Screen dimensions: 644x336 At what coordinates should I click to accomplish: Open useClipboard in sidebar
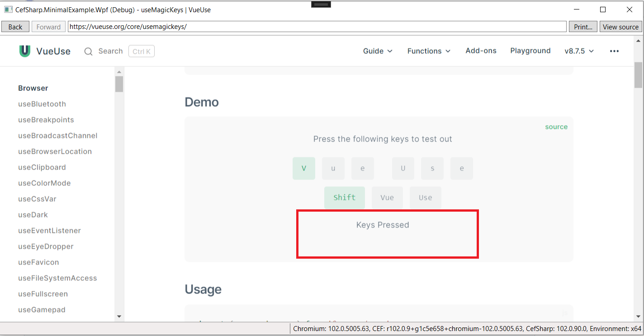click(x=42, y=167)
